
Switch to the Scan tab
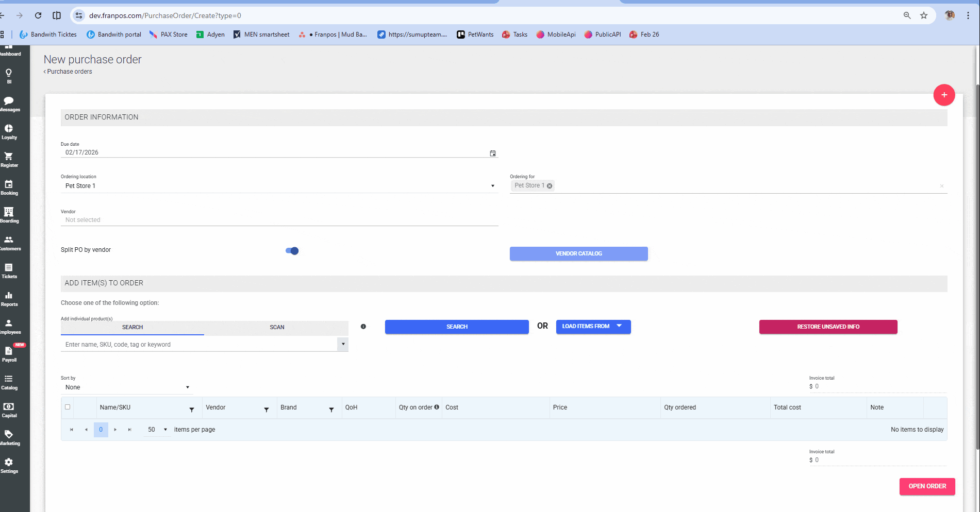[277, 327]
